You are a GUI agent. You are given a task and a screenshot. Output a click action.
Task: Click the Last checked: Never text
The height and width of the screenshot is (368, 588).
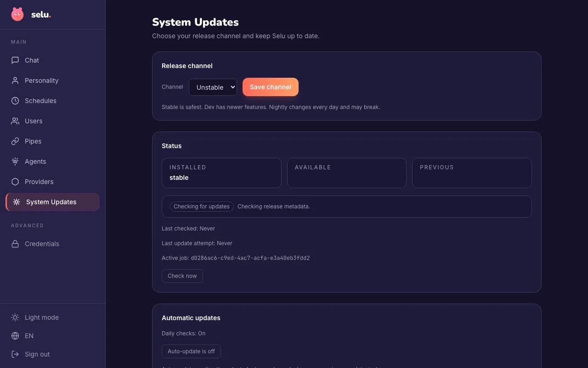[x=188, y=229]
